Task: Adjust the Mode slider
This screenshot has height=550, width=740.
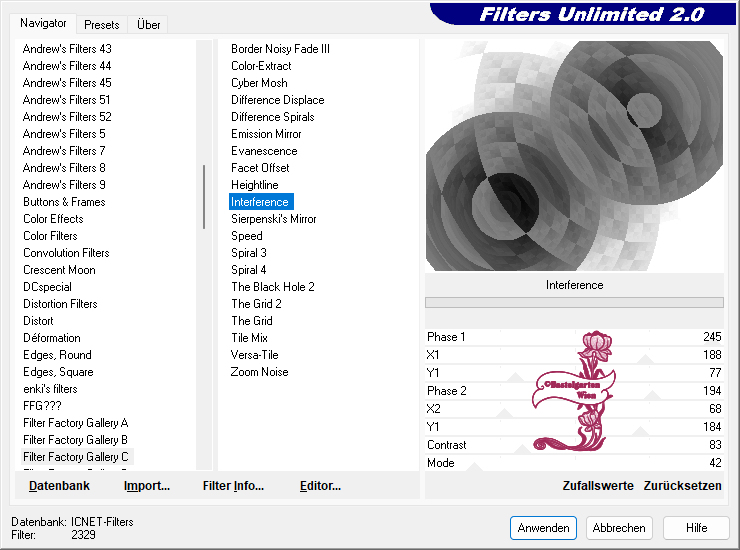Action: [574, 463]
